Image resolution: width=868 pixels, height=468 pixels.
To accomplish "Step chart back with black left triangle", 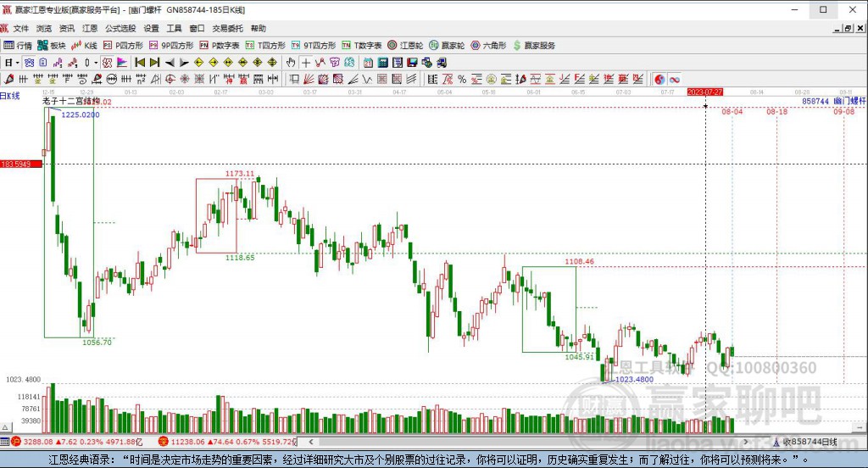I will point(170,63).
